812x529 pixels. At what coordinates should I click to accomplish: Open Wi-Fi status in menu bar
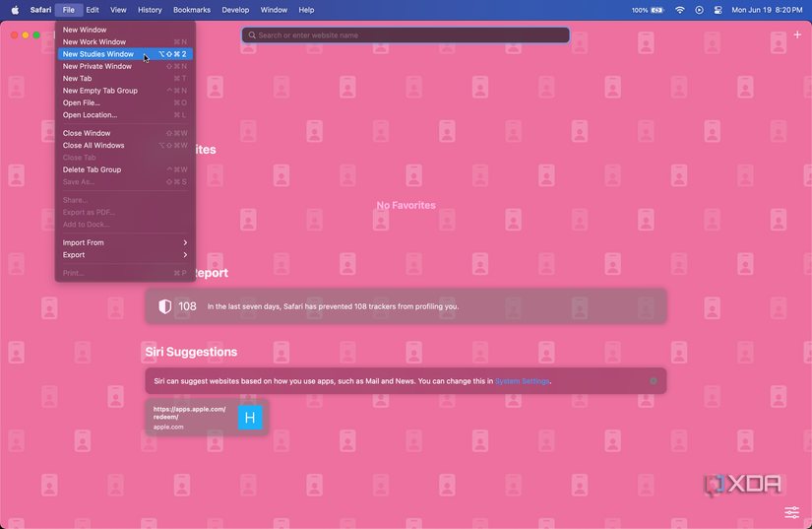point(680,10)
